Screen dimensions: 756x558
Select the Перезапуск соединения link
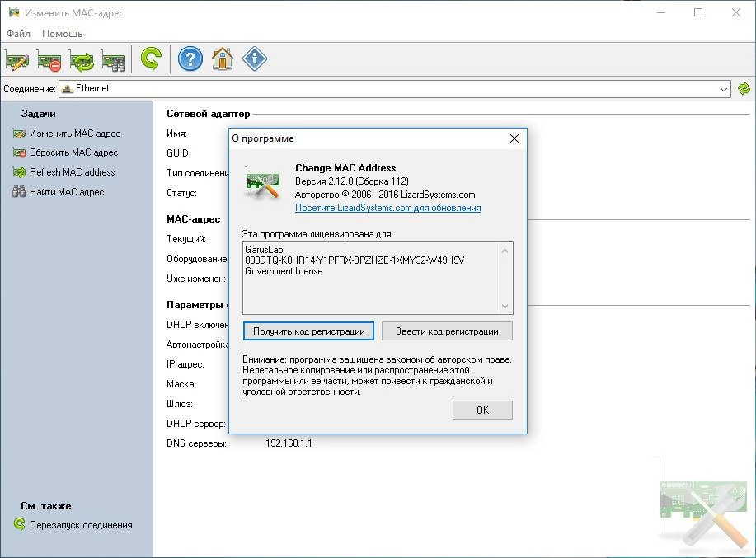81,525
